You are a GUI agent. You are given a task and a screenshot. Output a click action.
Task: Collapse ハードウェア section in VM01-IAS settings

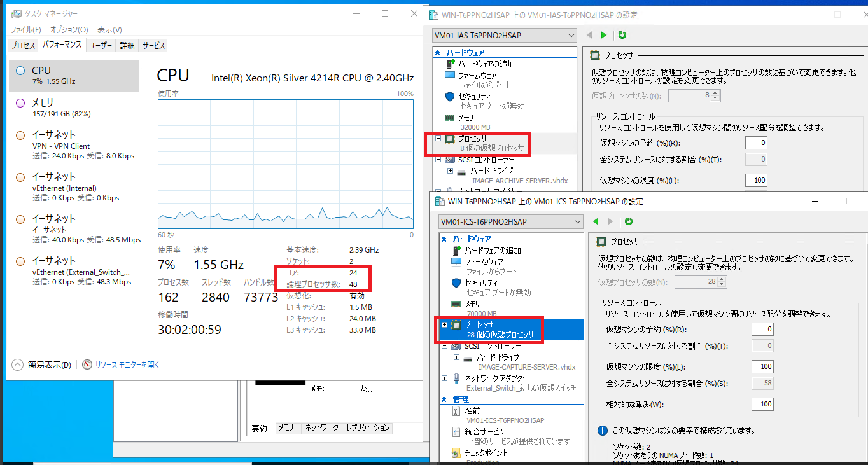[438, 53]
